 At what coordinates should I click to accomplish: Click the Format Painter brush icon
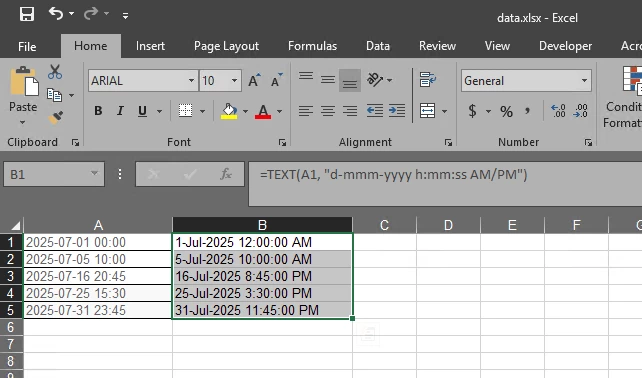[55, 118]
